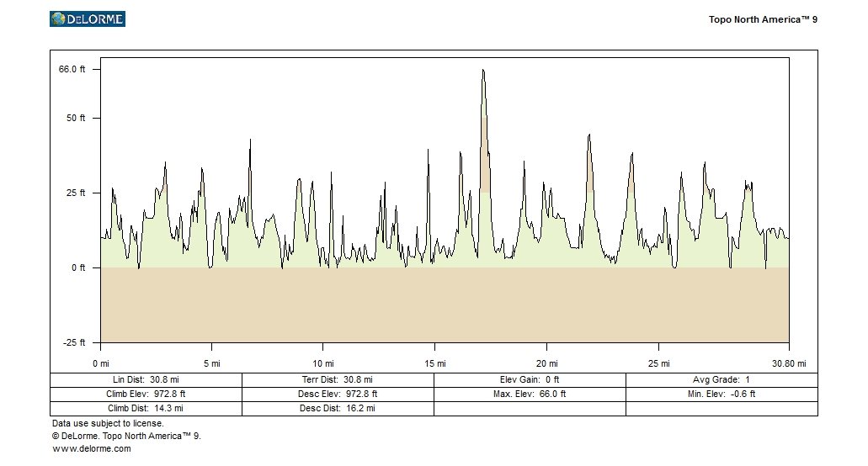Select the Lin Dist 30.8 mi cell
Image resolution: width=868 pixels, height=466 pixels.
pos(146,380)
